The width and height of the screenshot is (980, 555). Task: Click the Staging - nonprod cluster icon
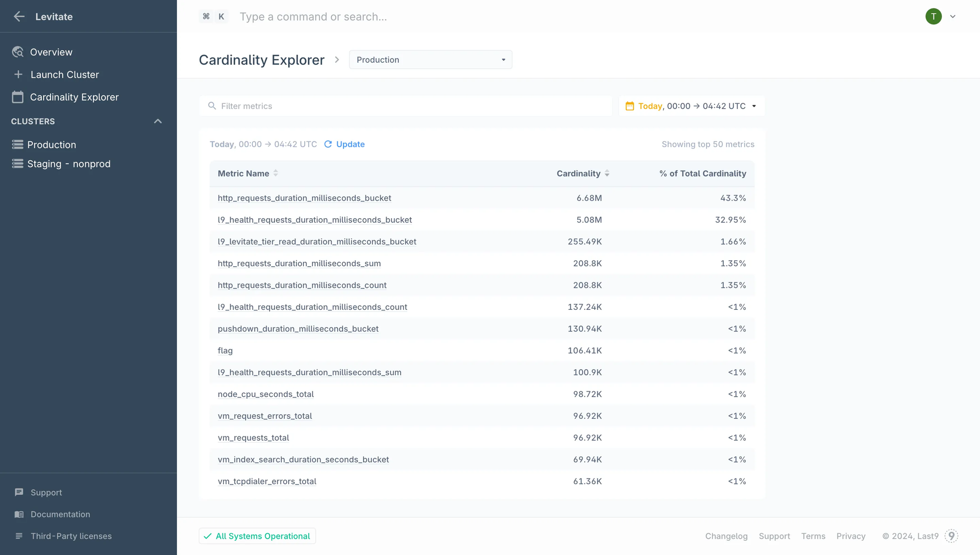tap(17, 163)
